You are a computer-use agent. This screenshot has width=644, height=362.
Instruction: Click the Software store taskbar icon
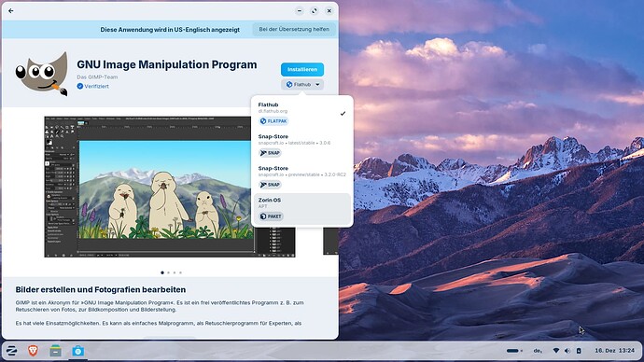tap(78, 351)
